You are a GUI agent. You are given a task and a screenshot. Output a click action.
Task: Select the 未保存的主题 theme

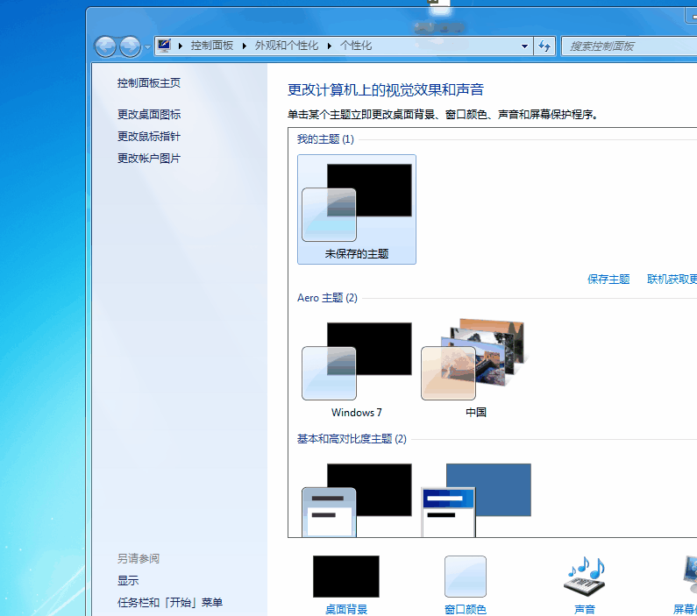[x=357, y=209]
